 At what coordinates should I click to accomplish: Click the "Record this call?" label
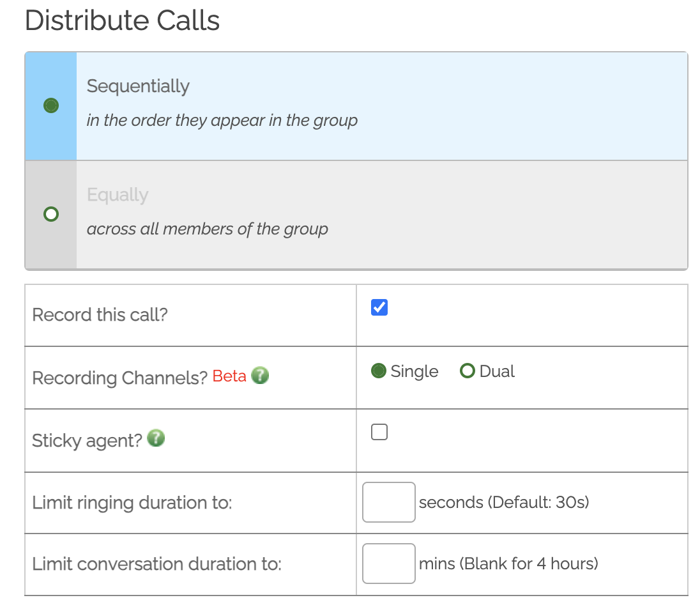100,315
